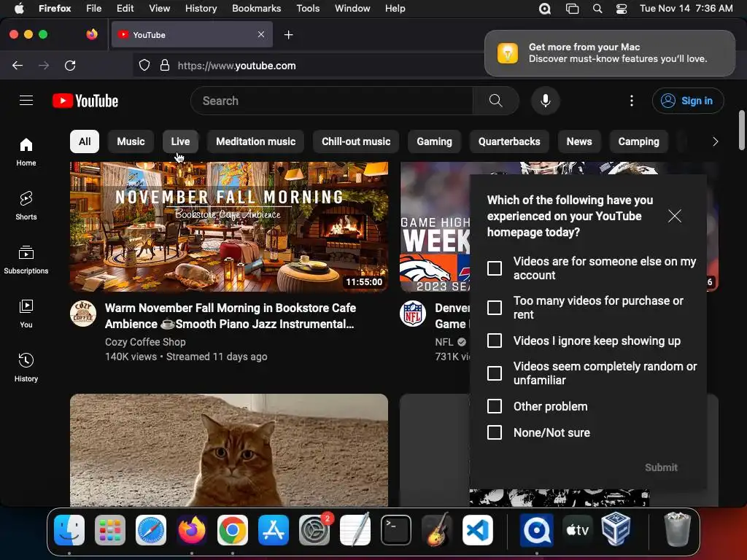
Task: Select the Quarterbacks chip
Action: 509,141
